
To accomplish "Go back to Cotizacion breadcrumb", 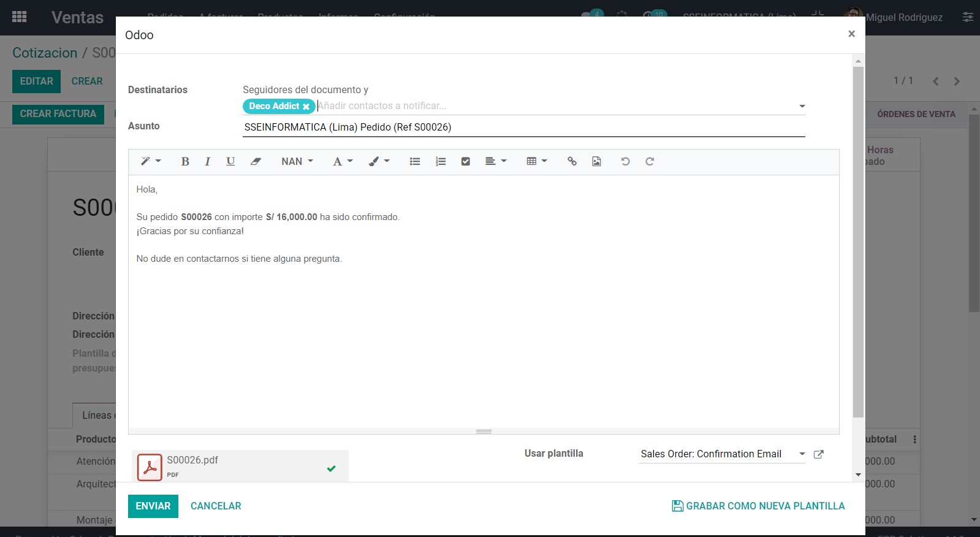I will (45, 53).
